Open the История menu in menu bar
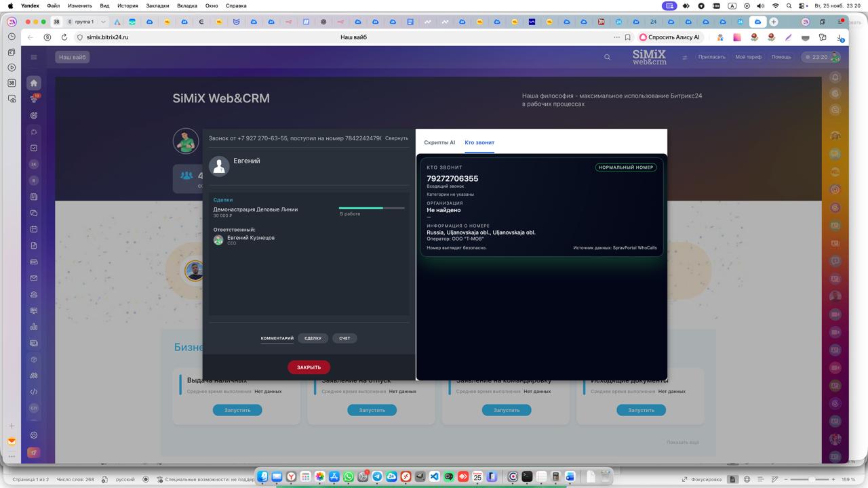 tap(127, 5)
